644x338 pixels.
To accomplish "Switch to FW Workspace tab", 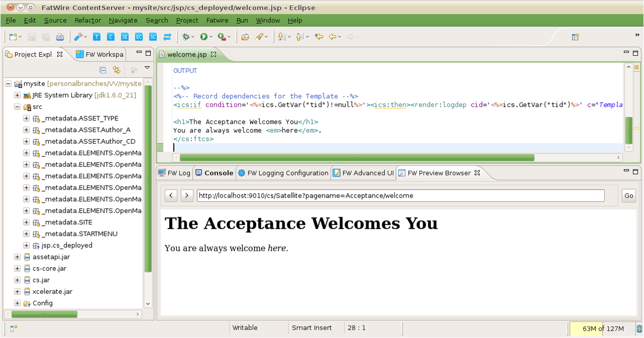I will (x=100, y=54).
